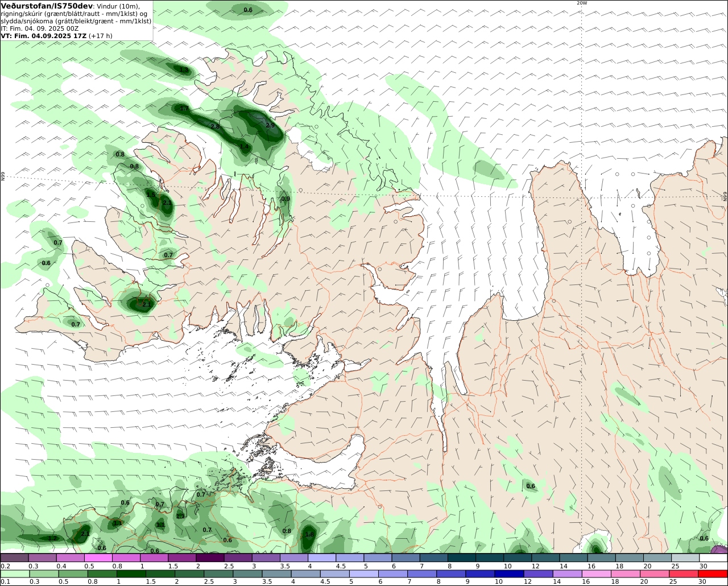This screenshot has height=586, width=728.
Task: Click lower legend light green swatch between 0.1 and 0.3
Action: 14,573
